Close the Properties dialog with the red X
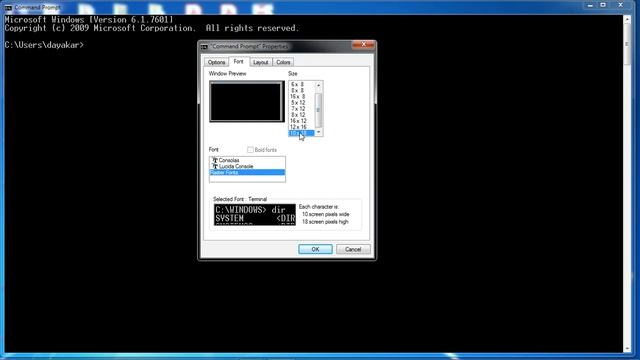 pos(363,44)
